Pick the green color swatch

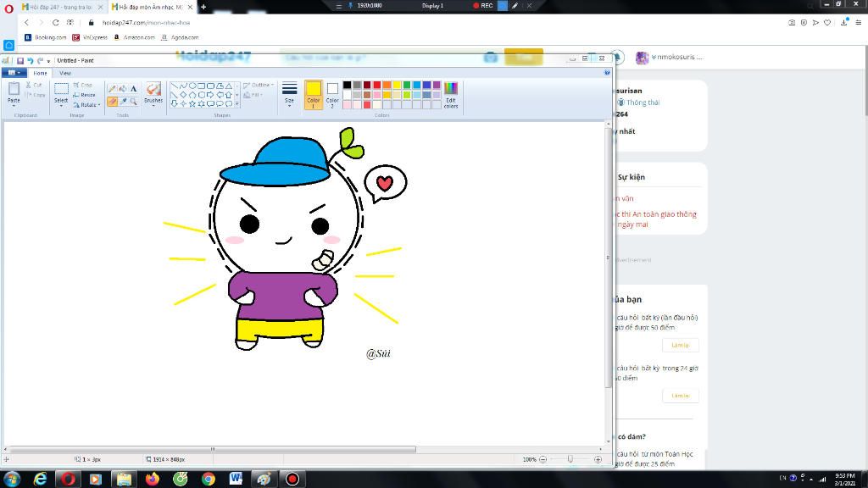point(407,85)
